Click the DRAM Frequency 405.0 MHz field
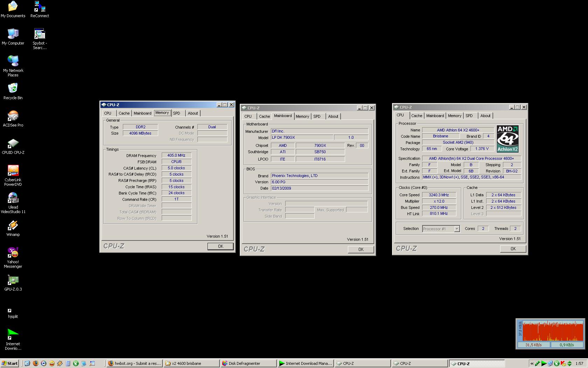Image resolution: width=588 pixels, height=368 pixels. [176, 156]
